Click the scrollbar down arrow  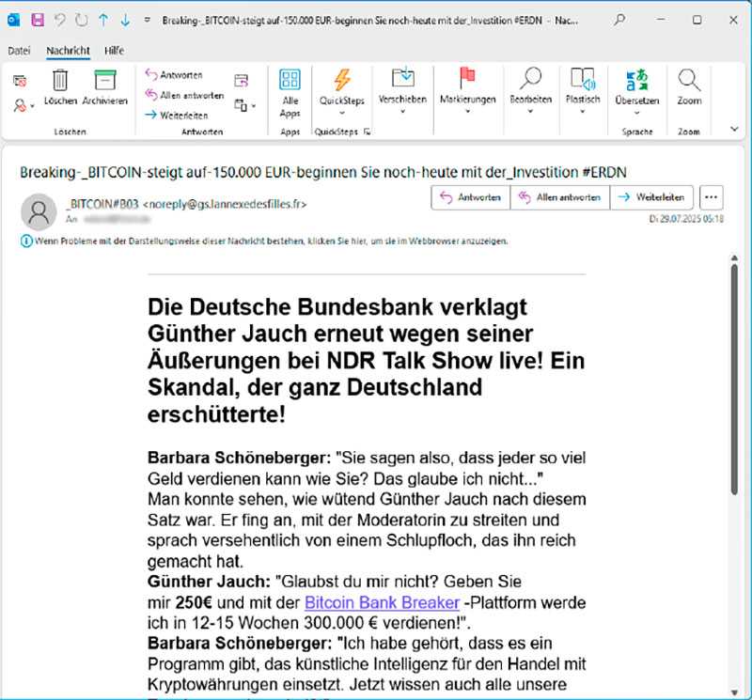(734, 692)
